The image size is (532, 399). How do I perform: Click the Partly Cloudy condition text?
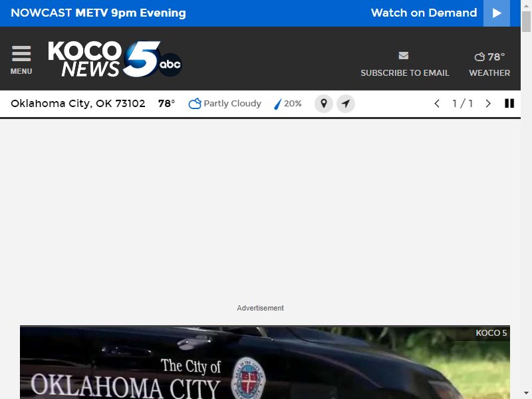tap(232, 104)
